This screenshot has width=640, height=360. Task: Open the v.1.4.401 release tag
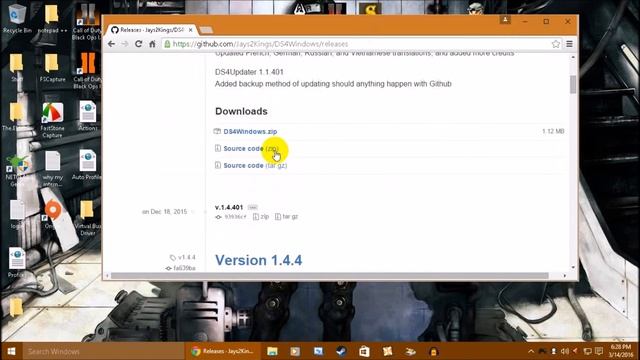(229, 207)
